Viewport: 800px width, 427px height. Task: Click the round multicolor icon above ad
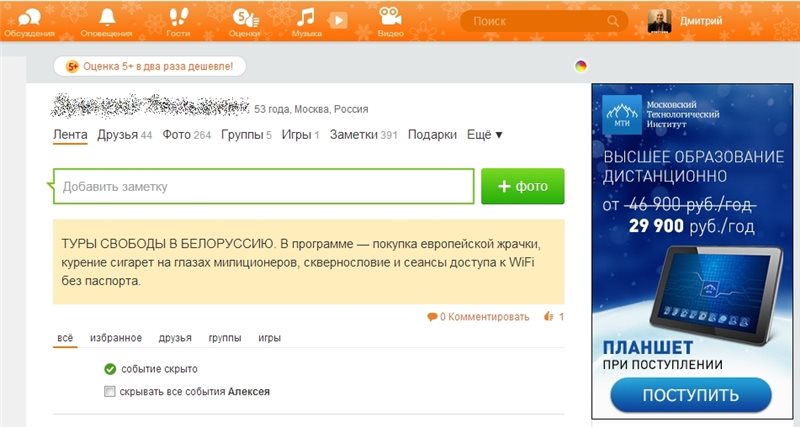(x=581, y=66)
